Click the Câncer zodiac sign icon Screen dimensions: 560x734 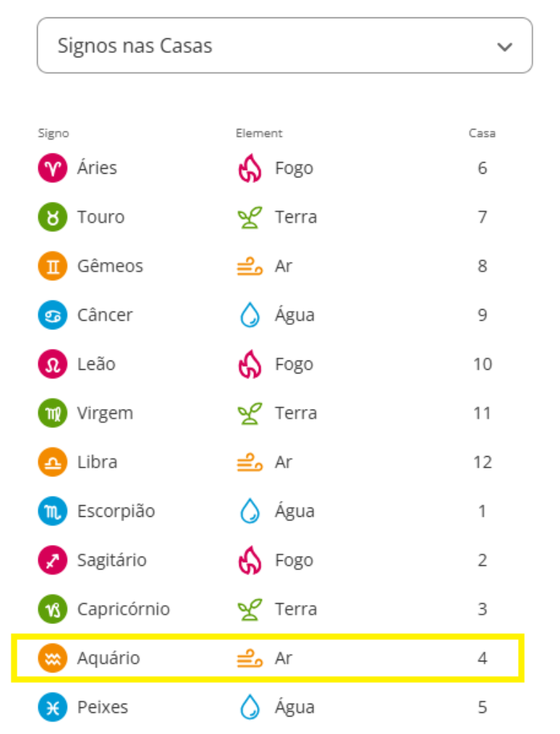[52, 316]
